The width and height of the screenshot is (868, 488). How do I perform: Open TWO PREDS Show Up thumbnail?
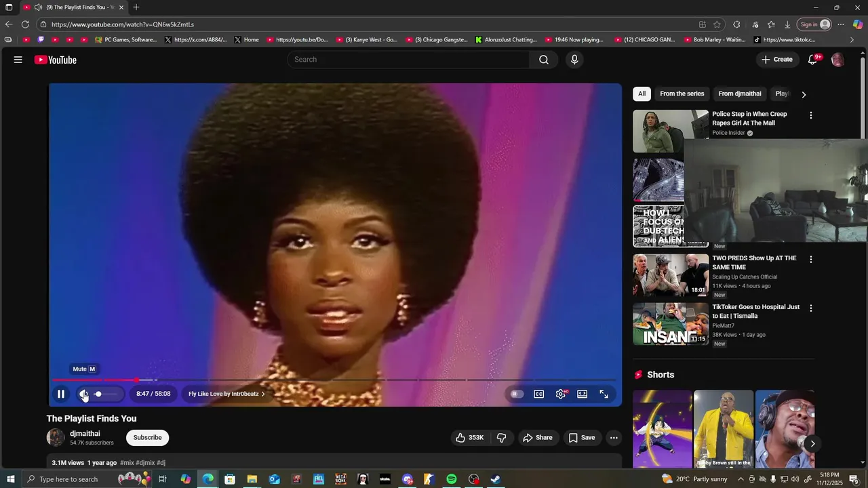pyautogui.click(x=671, y=275)
